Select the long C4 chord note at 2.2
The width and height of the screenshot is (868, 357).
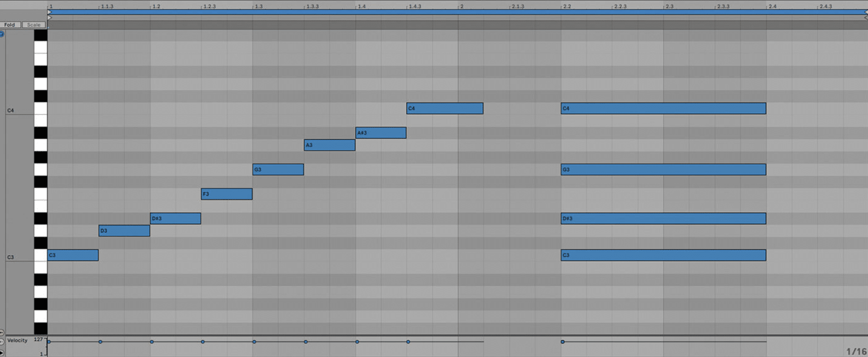(x=664, y=108)
